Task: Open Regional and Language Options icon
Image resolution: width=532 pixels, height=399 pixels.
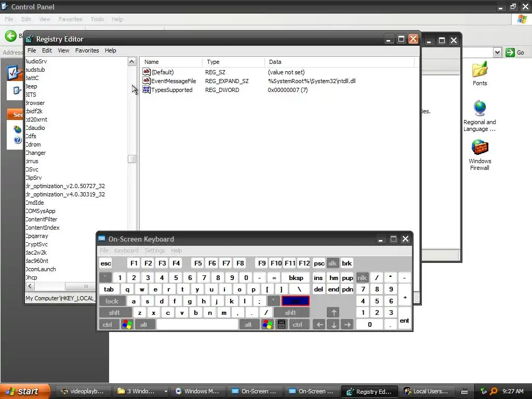Action: pos(480,108)
